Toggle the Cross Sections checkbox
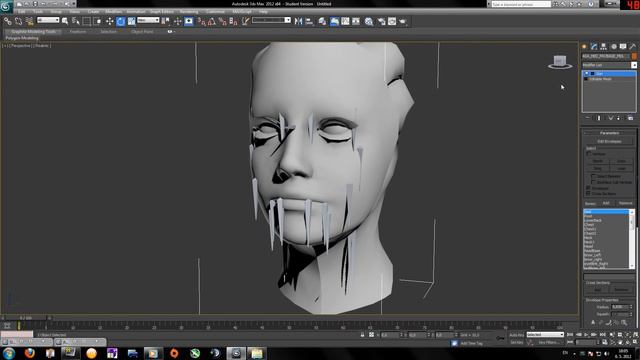 [588, 193]
